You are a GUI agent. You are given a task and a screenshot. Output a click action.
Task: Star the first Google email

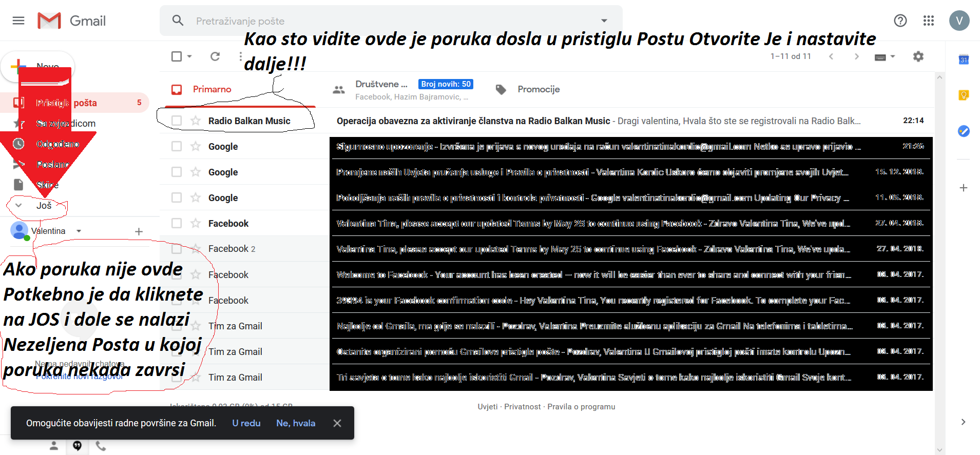coord(196,146)
